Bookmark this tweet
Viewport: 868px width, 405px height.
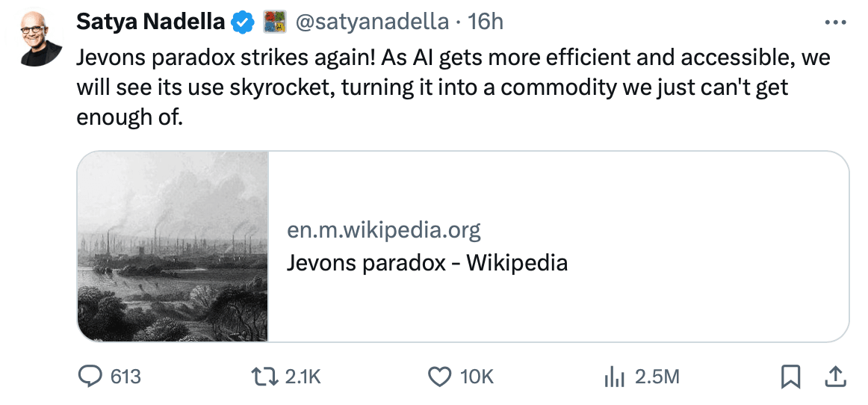click(790, 377)
